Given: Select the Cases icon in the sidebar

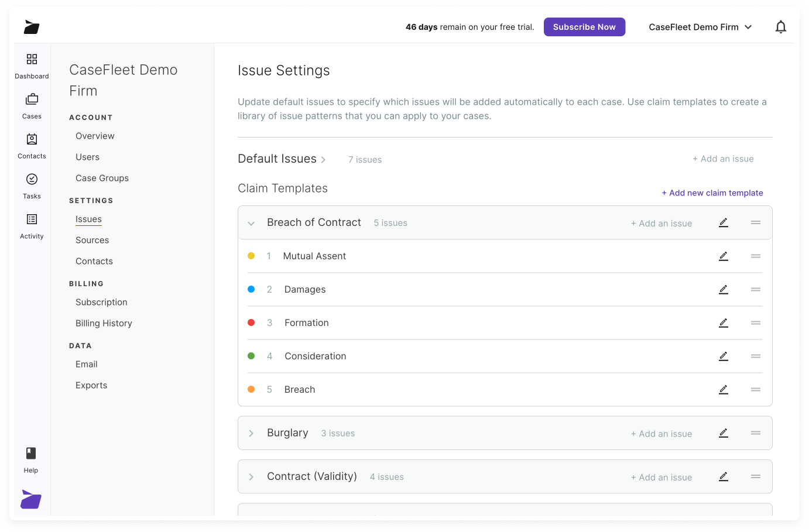Looking at the screenshot, I should coord(32,105).
